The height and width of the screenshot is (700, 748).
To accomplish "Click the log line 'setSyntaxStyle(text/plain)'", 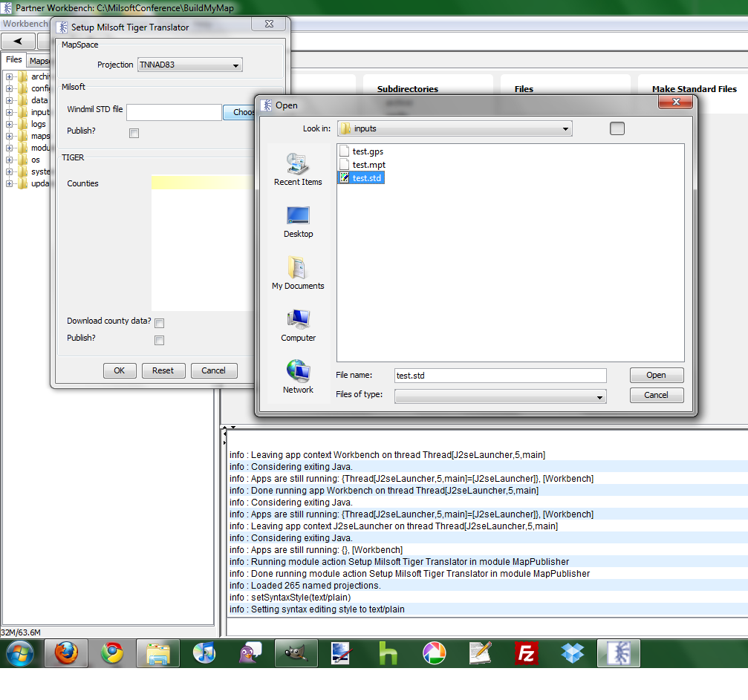I will pyautogui.click(x=290, y=598).
